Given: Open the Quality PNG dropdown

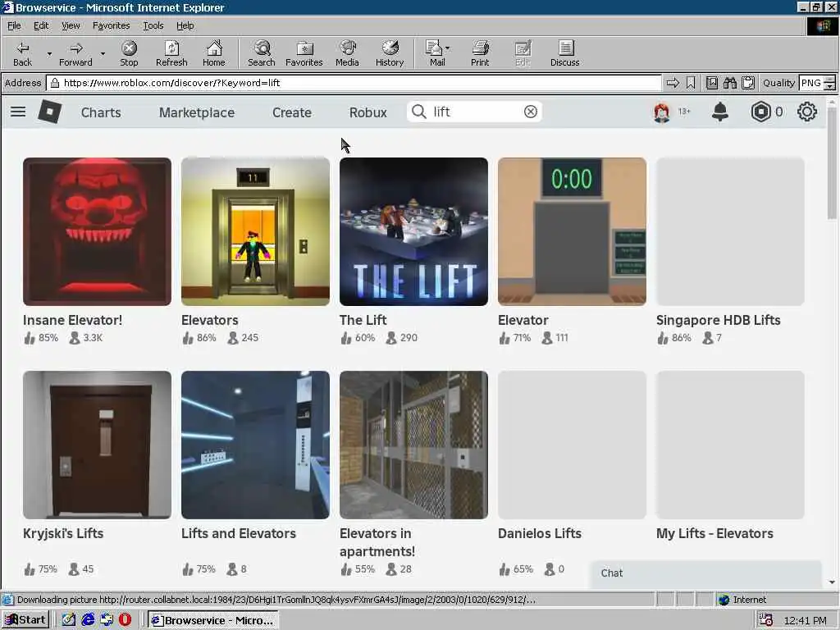Looking at the screenshot, I should 830,83.
